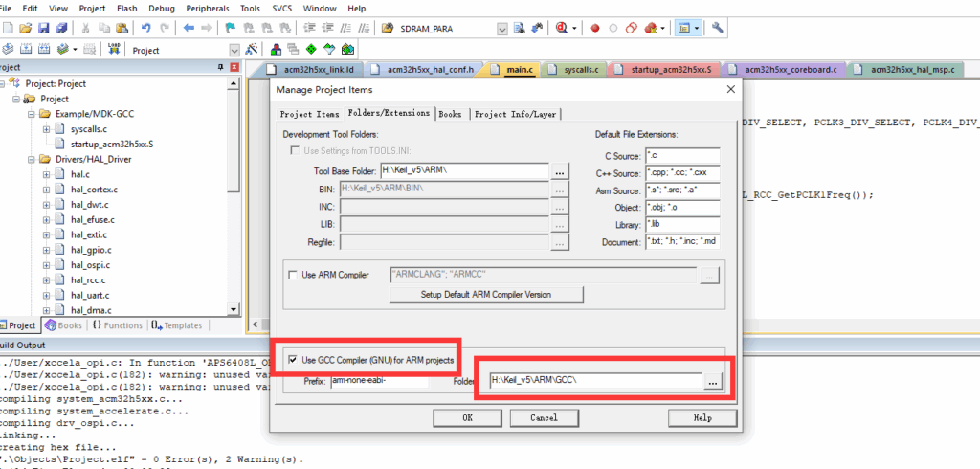Click the New file toolbar icon
980x469 pixels.
click(8, 28)
